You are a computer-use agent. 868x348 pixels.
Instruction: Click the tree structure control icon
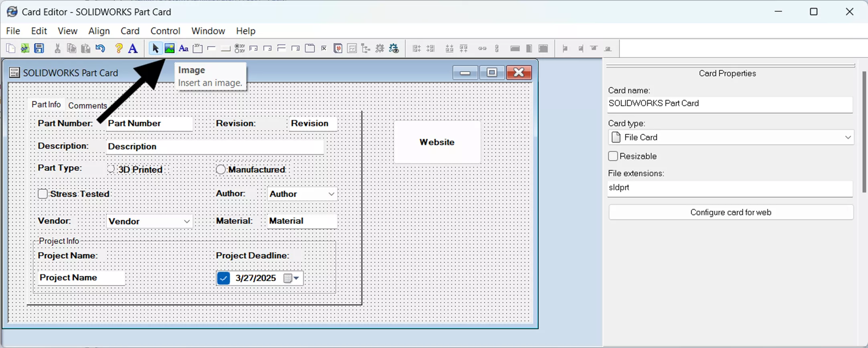[366, 48]
